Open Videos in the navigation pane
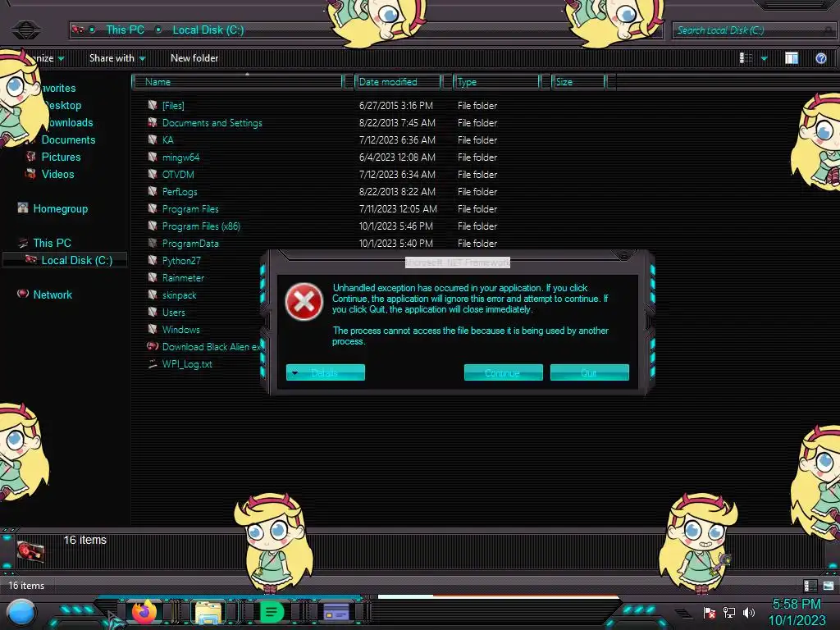The height and width of the screenshot is (630, 840). [x=58, y=174]
